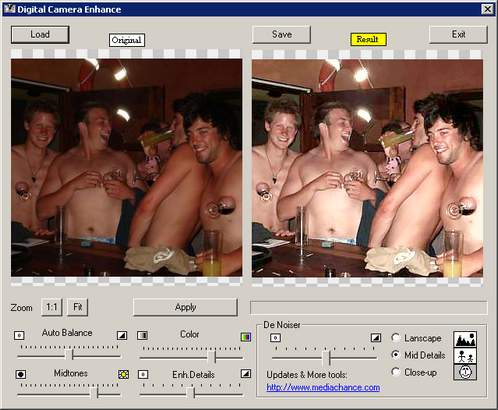Click the Fit zoom button
The height and width of the screenshot is (410, 498).
78,307
